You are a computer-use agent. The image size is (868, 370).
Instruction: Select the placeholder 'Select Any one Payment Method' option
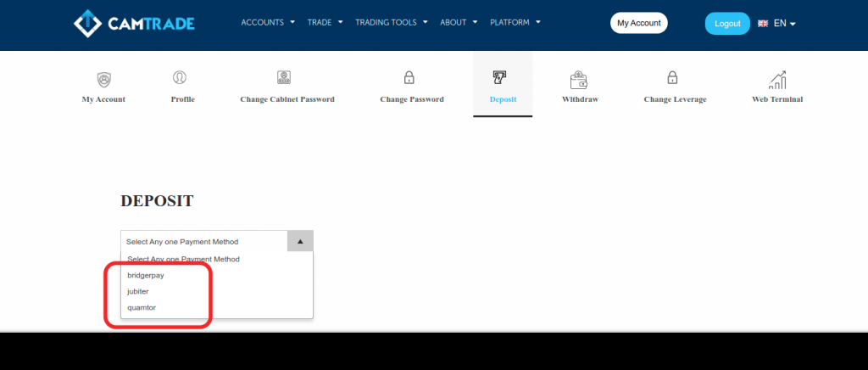tap(217, 259)
